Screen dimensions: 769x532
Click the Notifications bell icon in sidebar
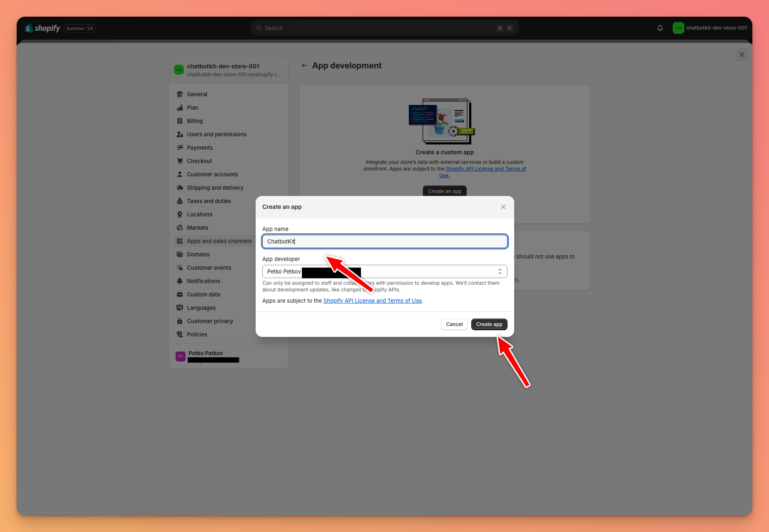pos(180,281)
